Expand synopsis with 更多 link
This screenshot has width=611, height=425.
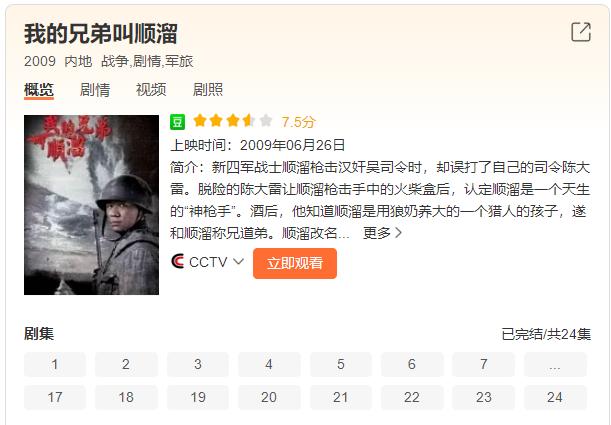[382, 233]
